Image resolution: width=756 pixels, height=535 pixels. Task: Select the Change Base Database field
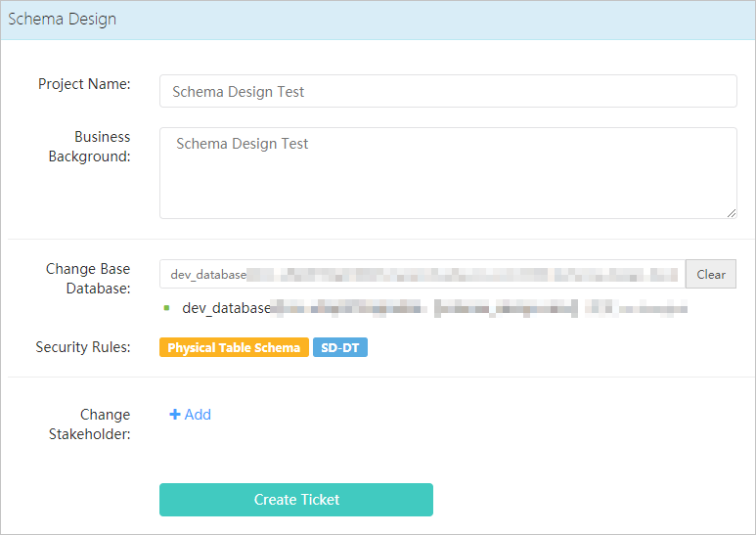tap(422, 274)
